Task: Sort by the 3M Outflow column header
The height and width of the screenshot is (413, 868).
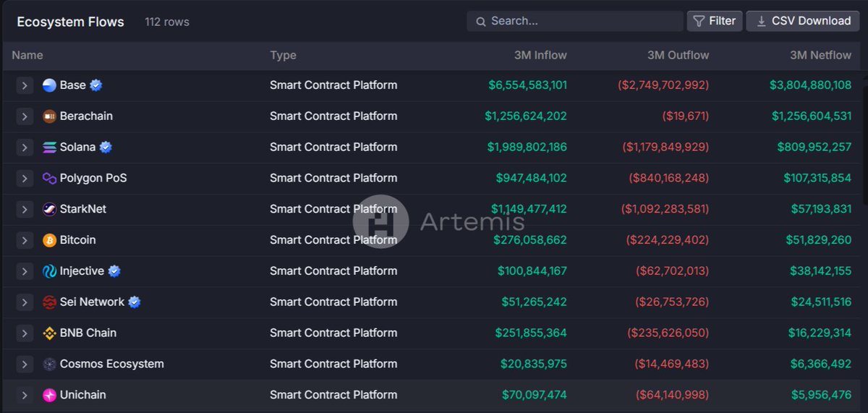Action: tap(678, 55)
